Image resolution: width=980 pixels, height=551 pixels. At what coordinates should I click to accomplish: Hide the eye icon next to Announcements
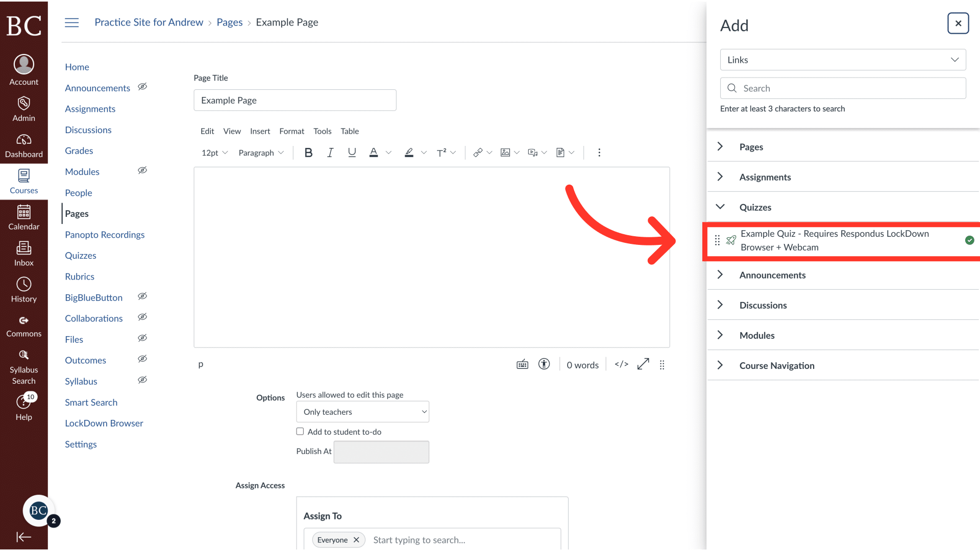click(142, 87)
